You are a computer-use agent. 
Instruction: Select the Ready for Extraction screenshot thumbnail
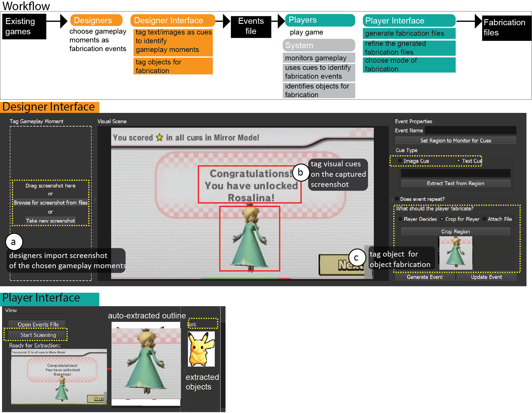click(59, 377)
